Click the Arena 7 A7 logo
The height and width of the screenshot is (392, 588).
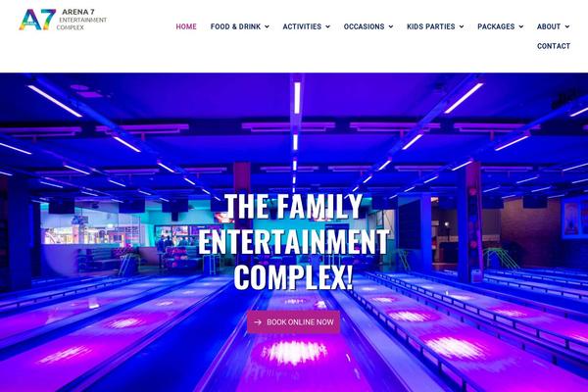tap(37, 20)
